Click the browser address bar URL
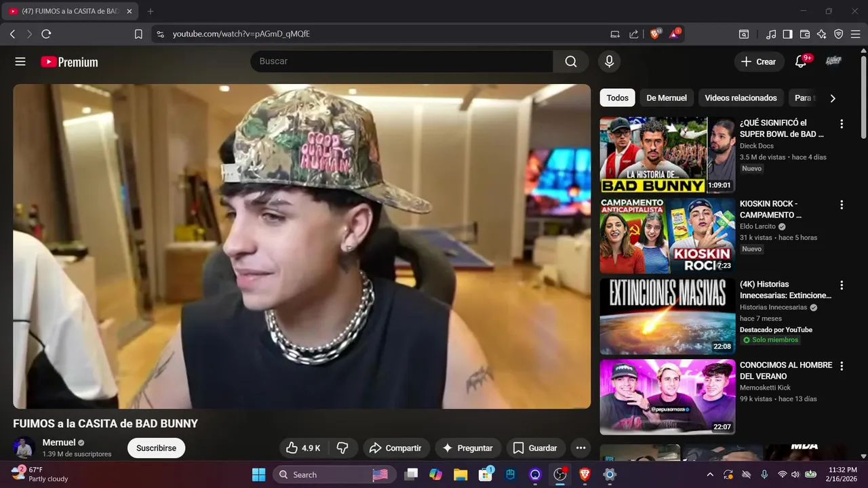 click(x=241, y=34)
